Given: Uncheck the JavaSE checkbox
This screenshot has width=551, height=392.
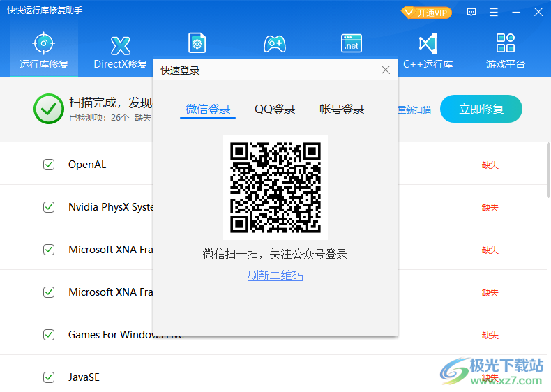Looking at the screenshot, I should [x=49, y=377].
